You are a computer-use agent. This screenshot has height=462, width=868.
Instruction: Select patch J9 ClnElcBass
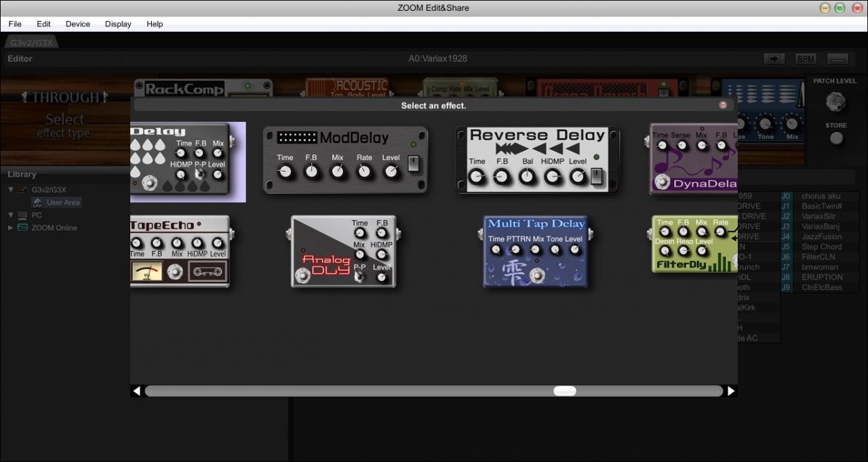click(820, 287)
